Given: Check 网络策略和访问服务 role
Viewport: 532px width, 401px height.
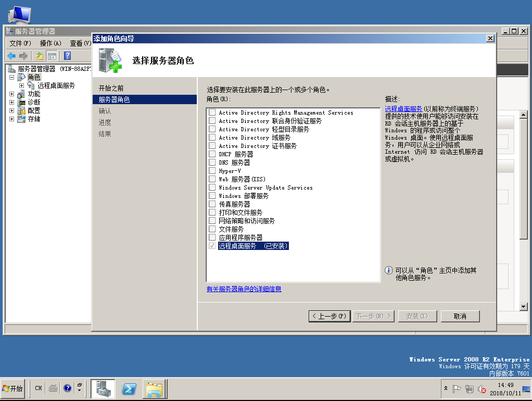Looking at the screenshot, I should pos(212,220).
